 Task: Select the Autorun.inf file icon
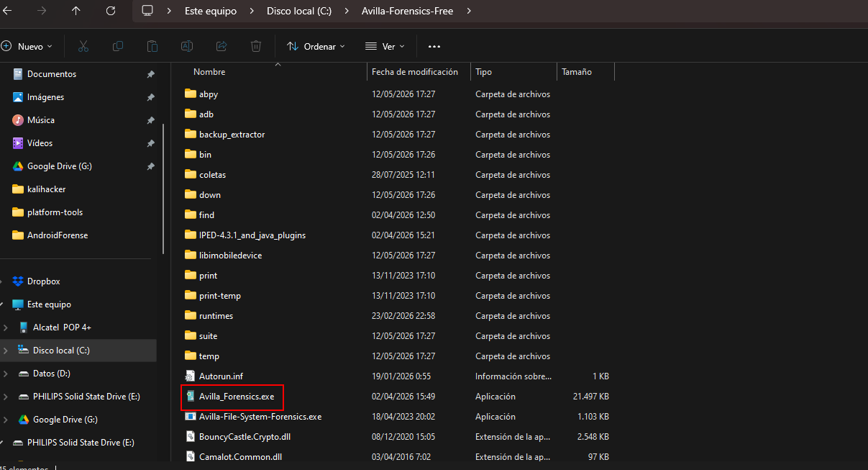pos(190,376)
